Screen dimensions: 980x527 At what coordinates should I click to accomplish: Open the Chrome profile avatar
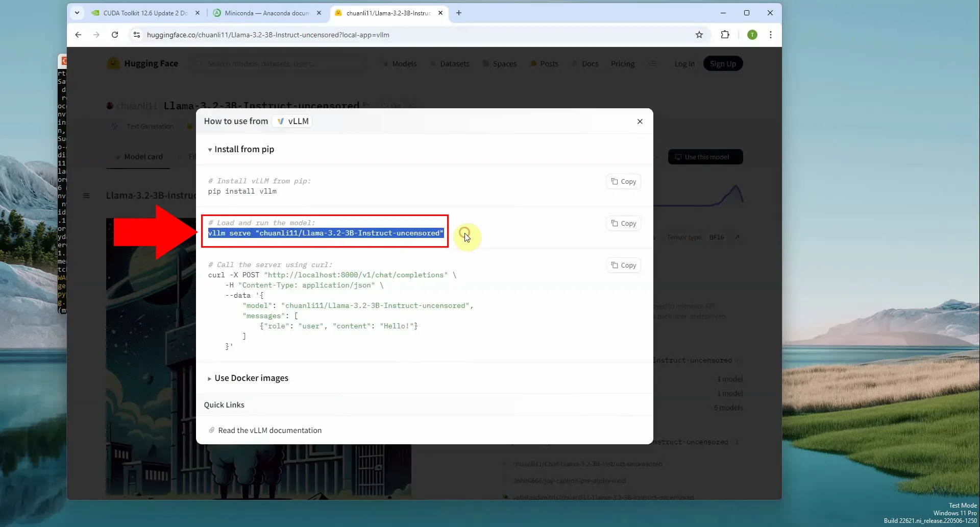752,35
